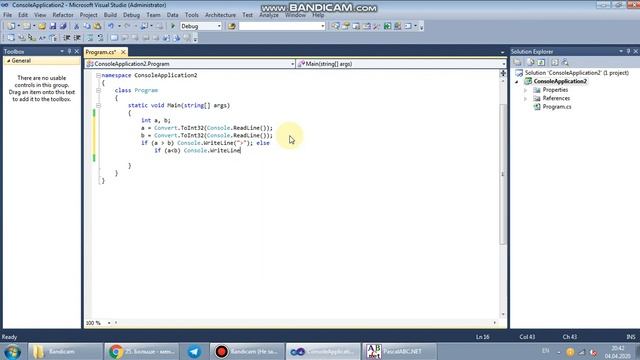Select Program.cs in Solution Explorer
Image resolution: width=640 pixels, height=360 pixels.
point(557,107)
